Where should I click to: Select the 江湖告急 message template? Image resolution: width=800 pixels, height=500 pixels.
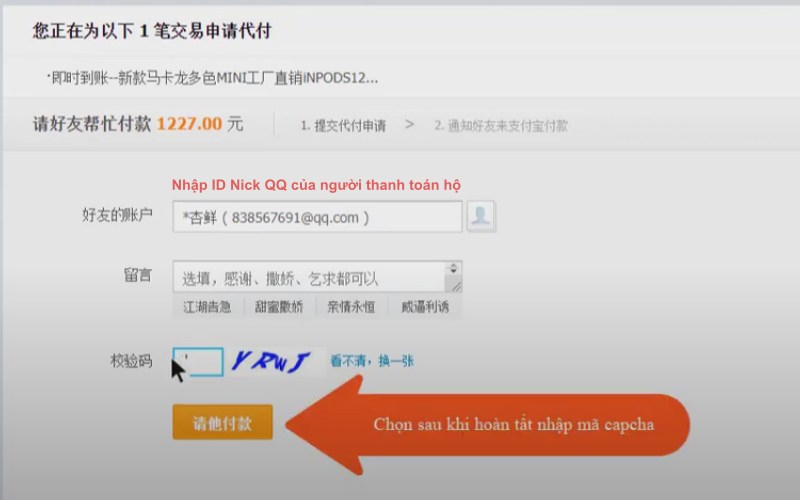(207, 307)
